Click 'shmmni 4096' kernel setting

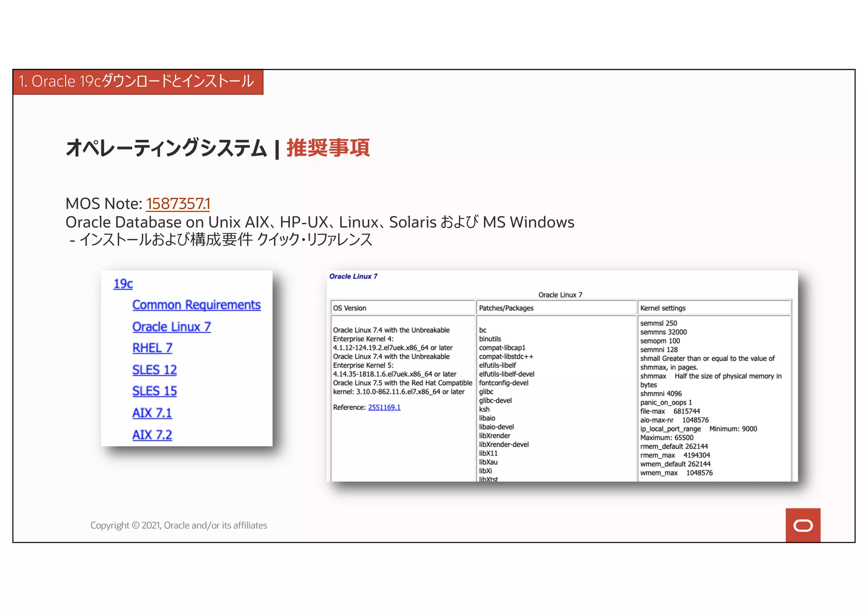pyautogui.click(x=661, y=394)
